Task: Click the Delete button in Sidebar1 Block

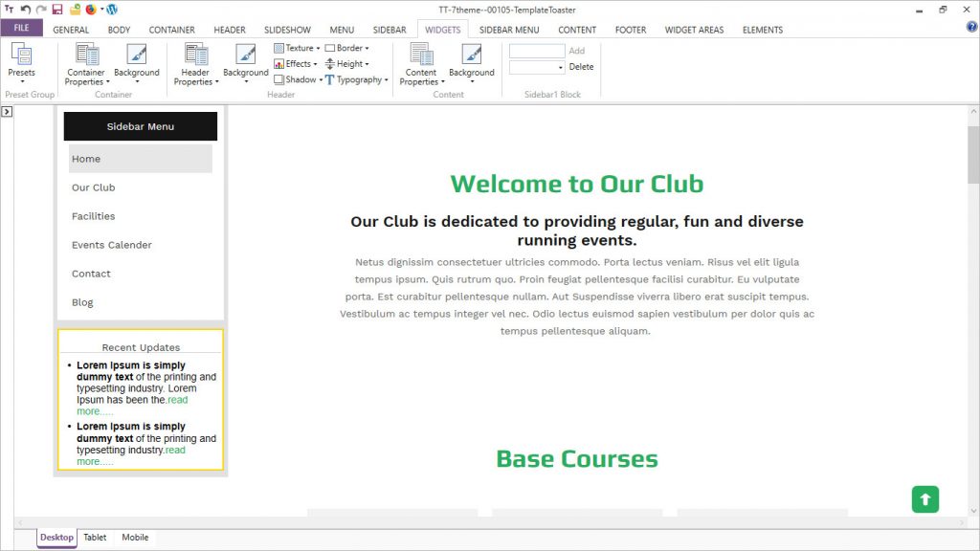Action: [x=581, y=67]
